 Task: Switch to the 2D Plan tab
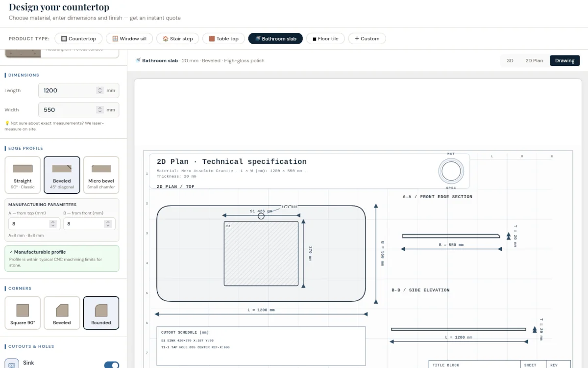[534, 61]
